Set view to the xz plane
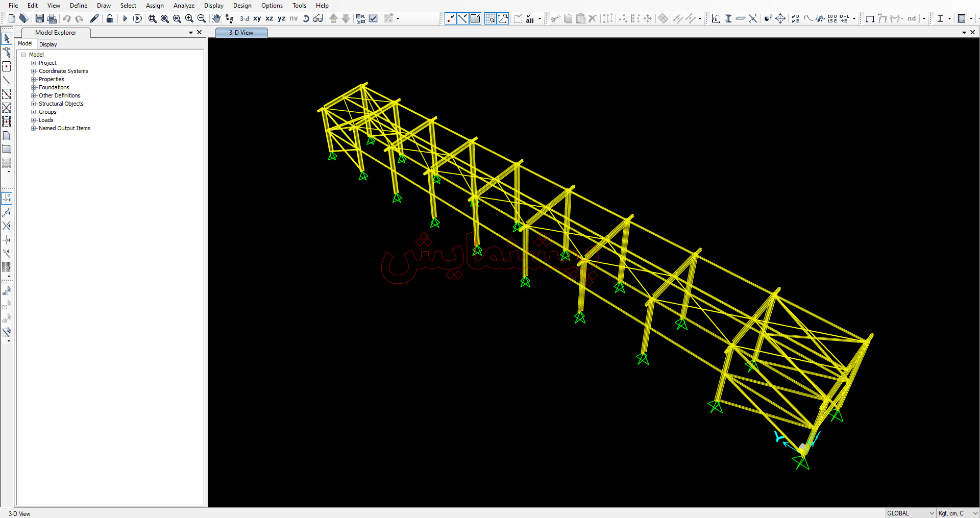 pyautogui.click(x=269, y=18)
